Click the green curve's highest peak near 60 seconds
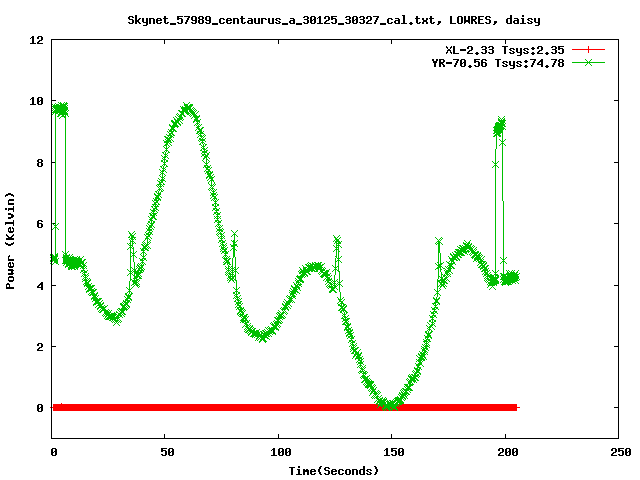The height and width of the screenshot is (480, 640). [x=187, y=109]
